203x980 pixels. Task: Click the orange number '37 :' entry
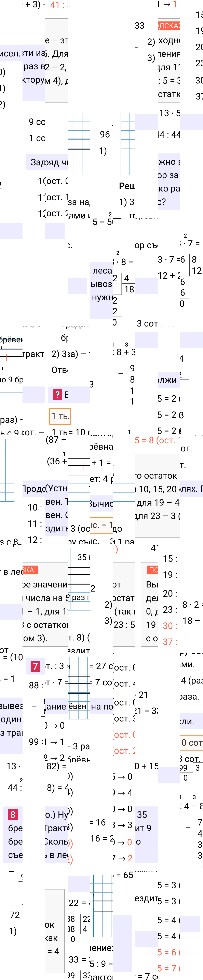(170, 642)
